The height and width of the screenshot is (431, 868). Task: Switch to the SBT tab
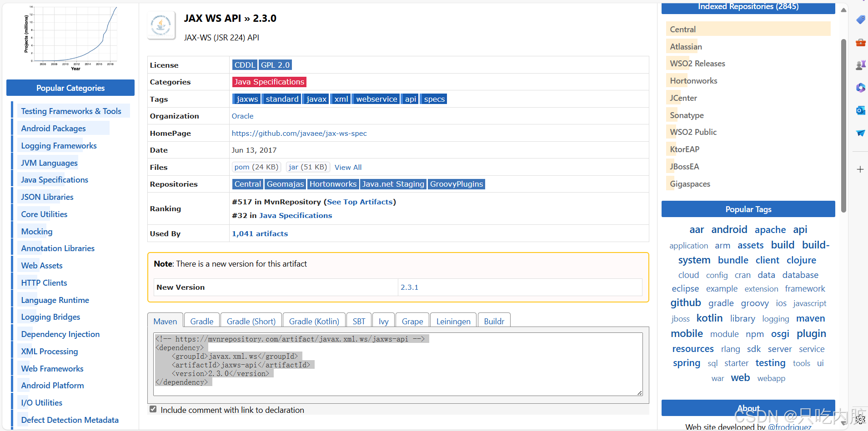click(359, 321)
